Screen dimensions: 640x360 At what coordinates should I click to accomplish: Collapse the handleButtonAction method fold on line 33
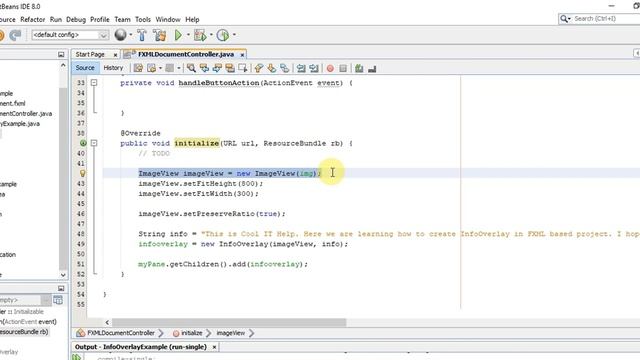pos(94,82)
